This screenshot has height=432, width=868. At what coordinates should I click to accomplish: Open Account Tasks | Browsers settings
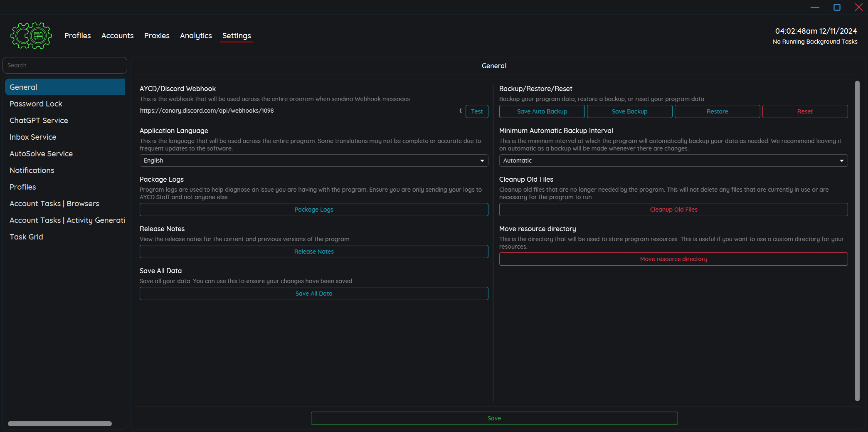(54, 204)
